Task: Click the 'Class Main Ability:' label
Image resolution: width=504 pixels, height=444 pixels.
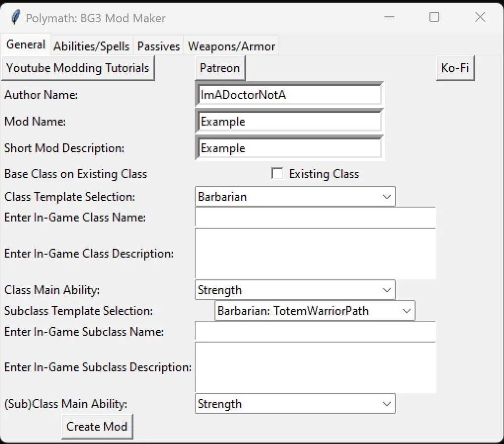Action: tap(52, 290)
